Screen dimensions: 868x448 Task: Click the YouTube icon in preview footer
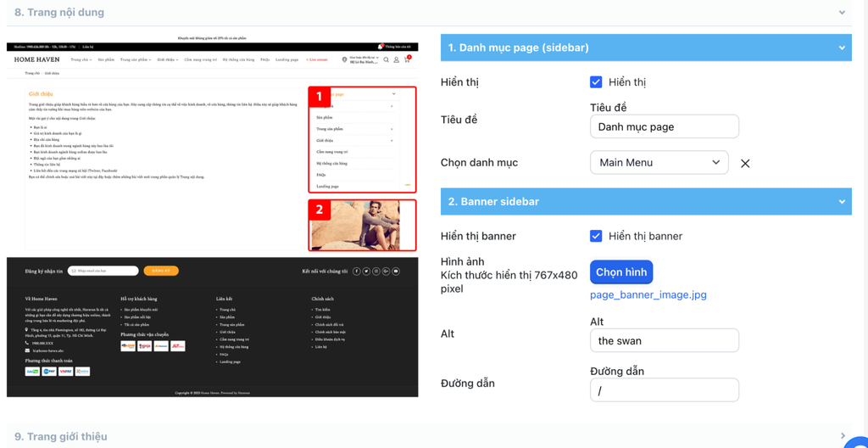point(396,272)
